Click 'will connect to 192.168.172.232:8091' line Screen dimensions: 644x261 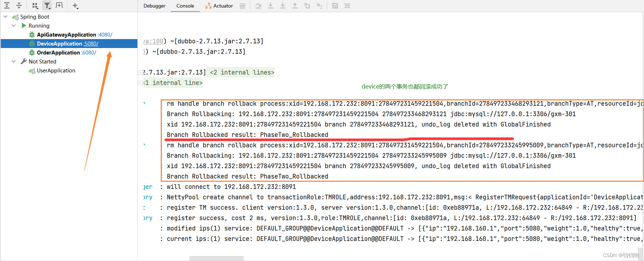[231, 187]
